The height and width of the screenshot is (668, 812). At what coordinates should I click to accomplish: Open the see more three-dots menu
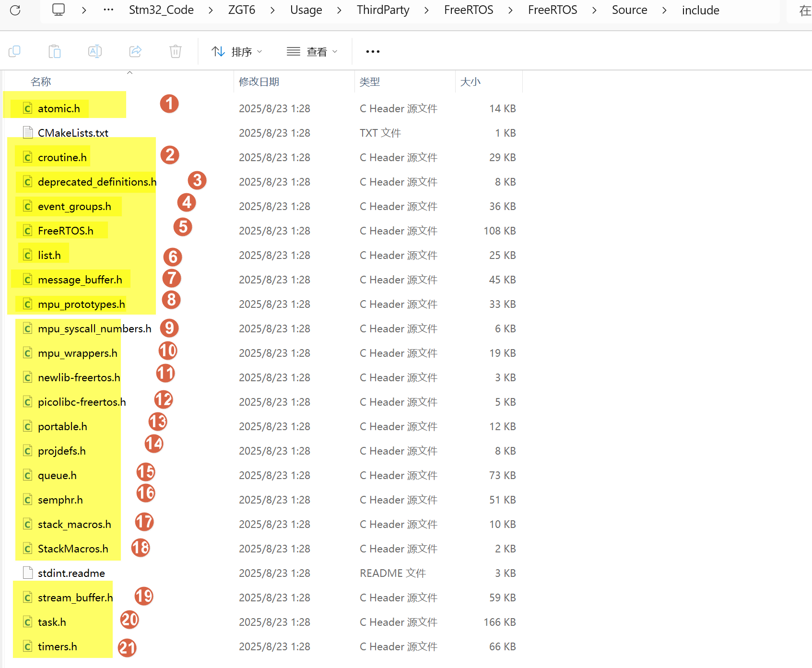pos(373,51)
